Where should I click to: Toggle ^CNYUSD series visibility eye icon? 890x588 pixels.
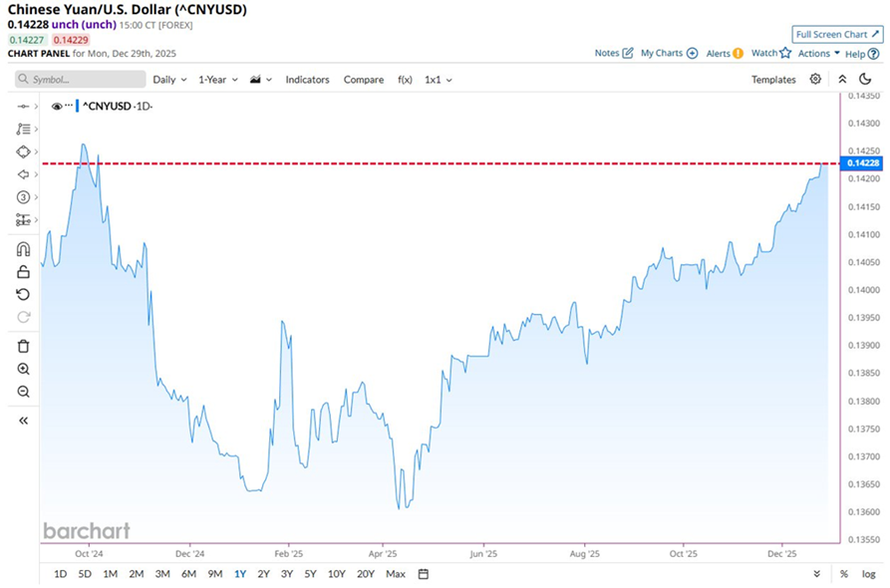(x=56, y=106)
